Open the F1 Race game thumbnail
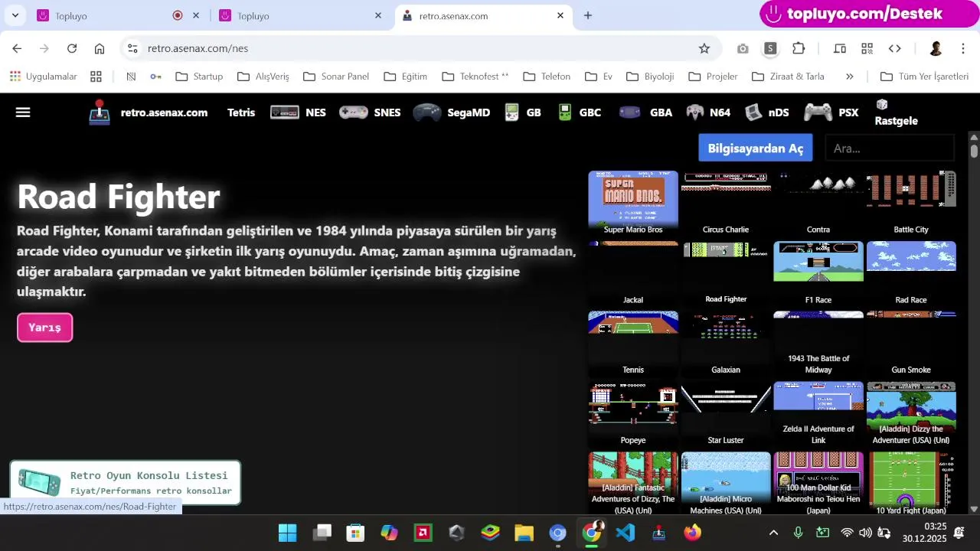 818,273
